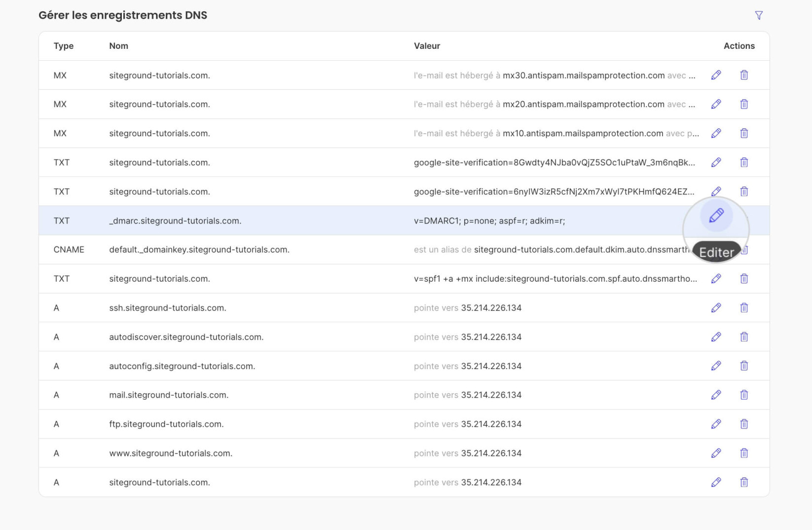Click ftp.siteground-tutorials.com. name
Screen dimensions: 812x530
coord(166,424)
